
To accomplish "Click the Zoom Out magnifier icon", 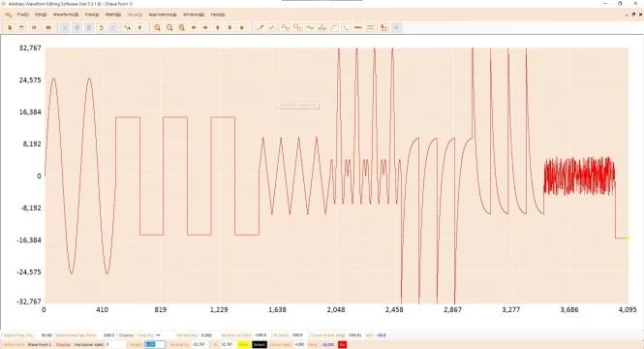I will point(169,27).
